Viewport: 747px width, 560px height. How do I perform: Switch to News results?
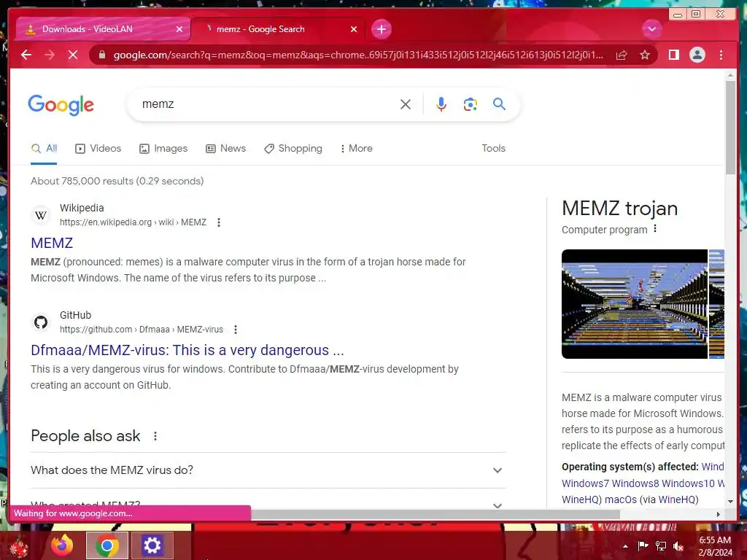pyautogui.click(x=226, y=149)
